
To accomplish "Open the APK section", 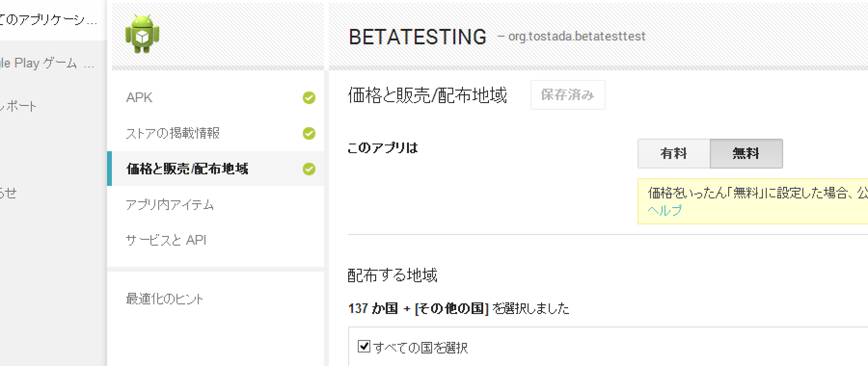I will (139, 98).
